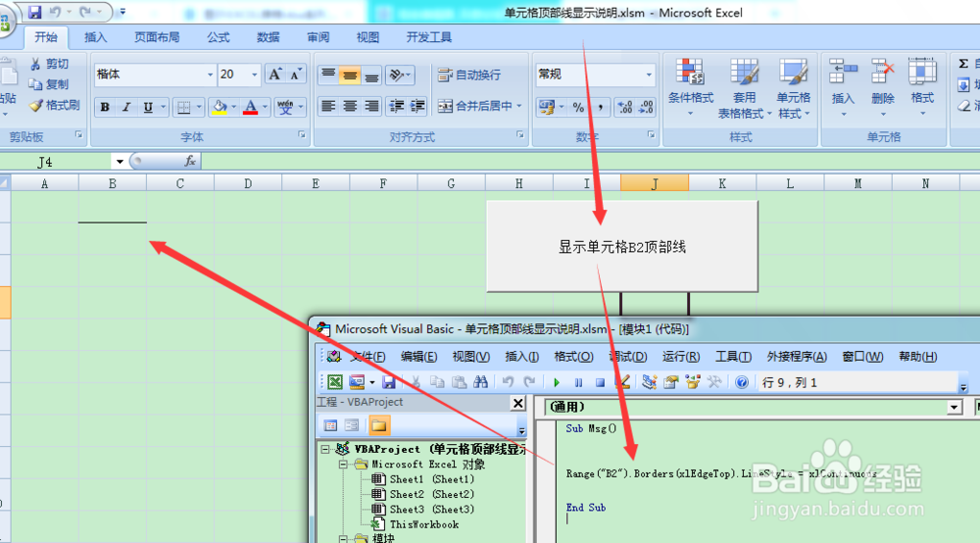
Task: Toggle Design Mode icon in VBA toolbar
Action: [622, 382]
